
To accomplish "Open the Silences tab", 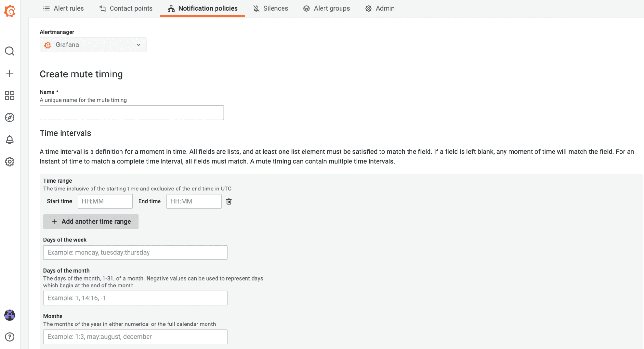I will [270, 8].
